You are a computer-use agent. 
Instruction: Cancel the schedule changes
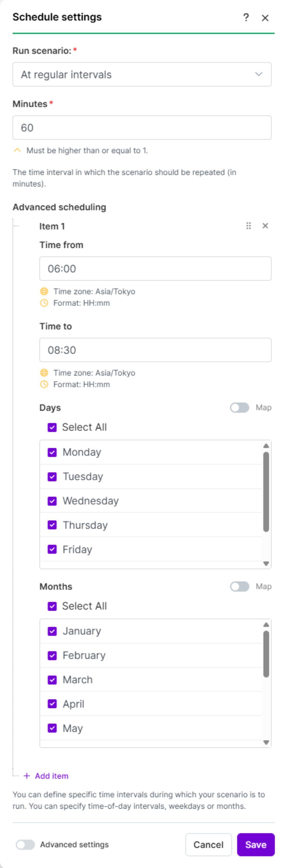tap(208, 844)
